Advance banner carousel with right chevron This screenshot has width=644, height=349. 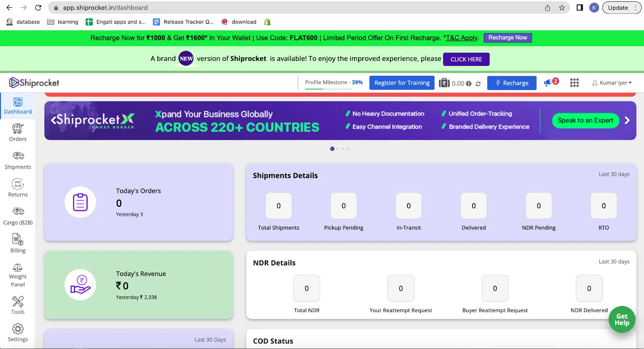click(627, 121)
